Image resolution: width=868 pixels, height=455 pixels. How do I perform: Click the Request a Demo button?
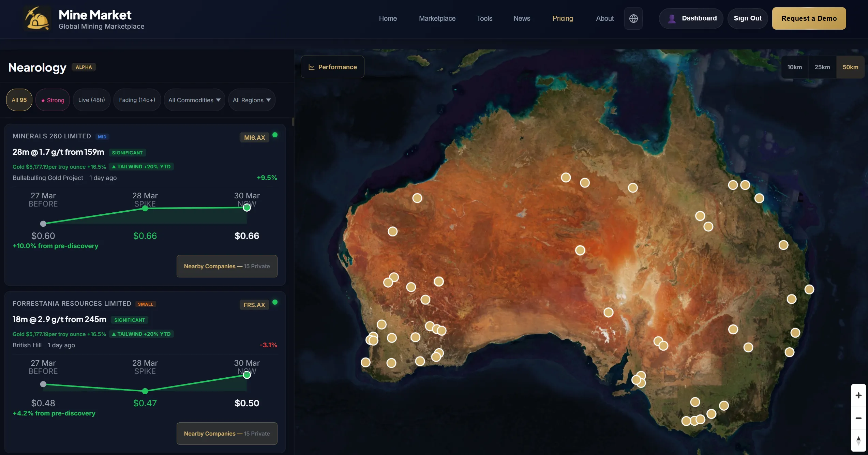coord(809,18)
